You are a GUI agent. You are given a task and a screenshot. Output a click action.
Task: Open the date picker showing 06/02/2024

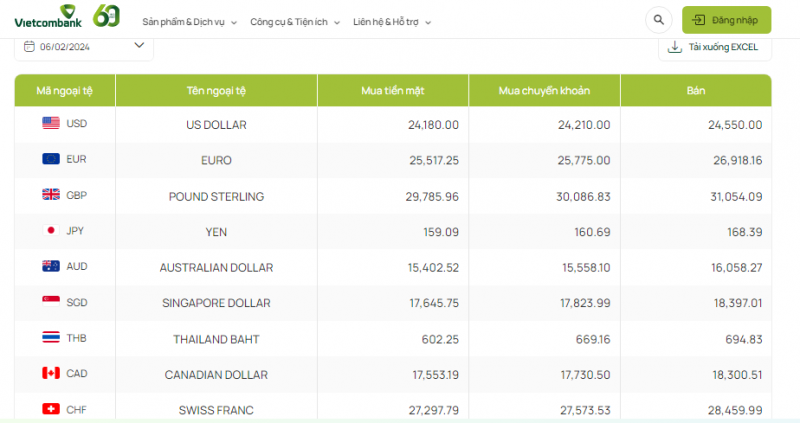click(x=85, y=46)
